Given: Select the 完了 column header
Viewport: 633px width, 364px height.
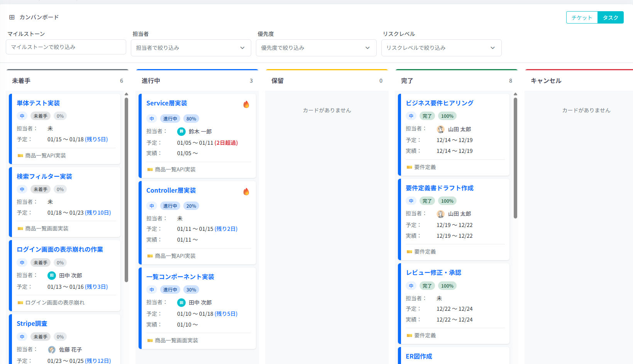Looking at the screenshot, I should click(407, 81).
